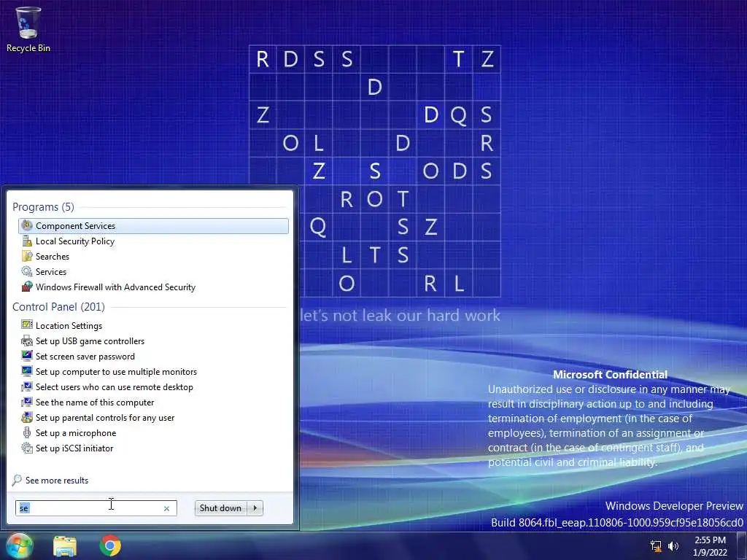This screenshot has height=560, width=747.
Task: Click the Component Services icon
Action: click(x=27, y=225)
